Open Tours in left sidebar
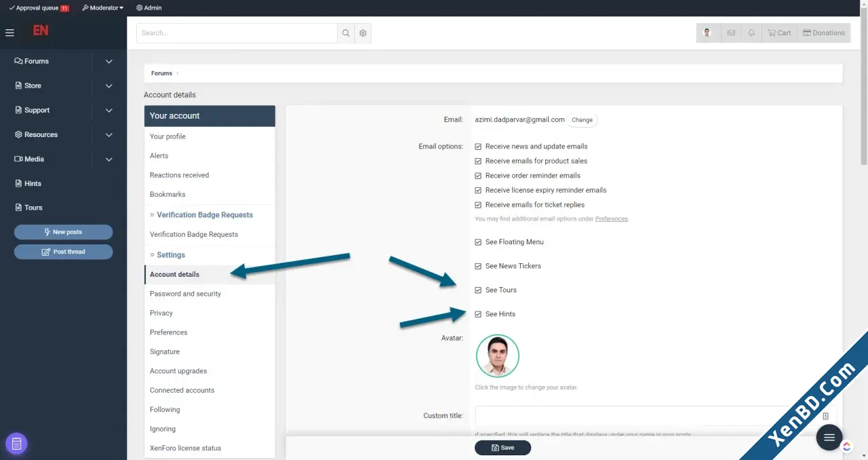This screenshot has width=868, height=460. [29, 208]
